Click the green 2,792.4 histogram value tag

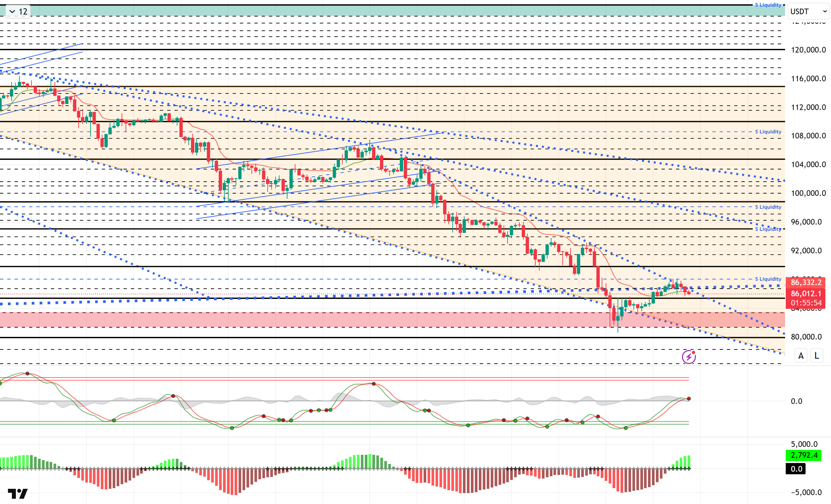click(804, 455)
